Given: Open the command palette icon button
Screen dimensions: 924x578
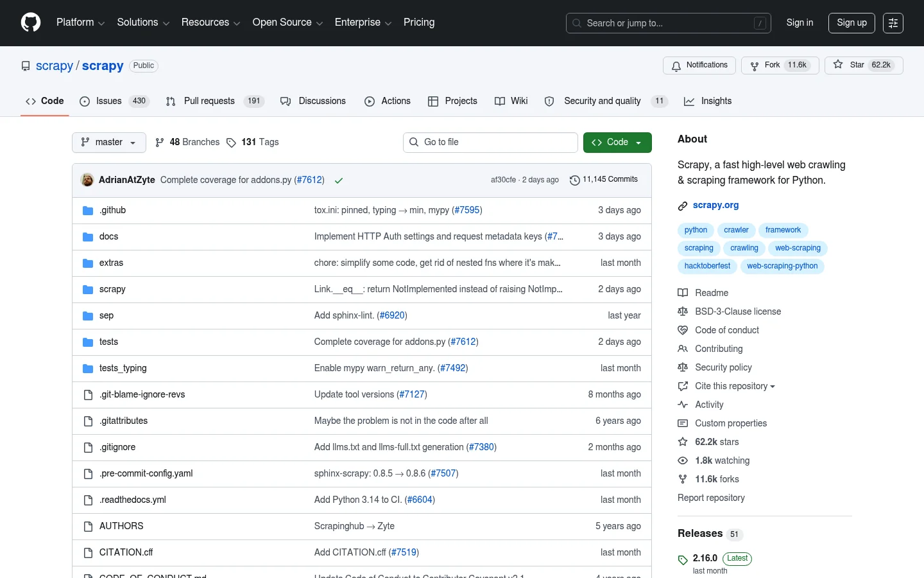Looking at the screenshot, I should tap(893, 23).
